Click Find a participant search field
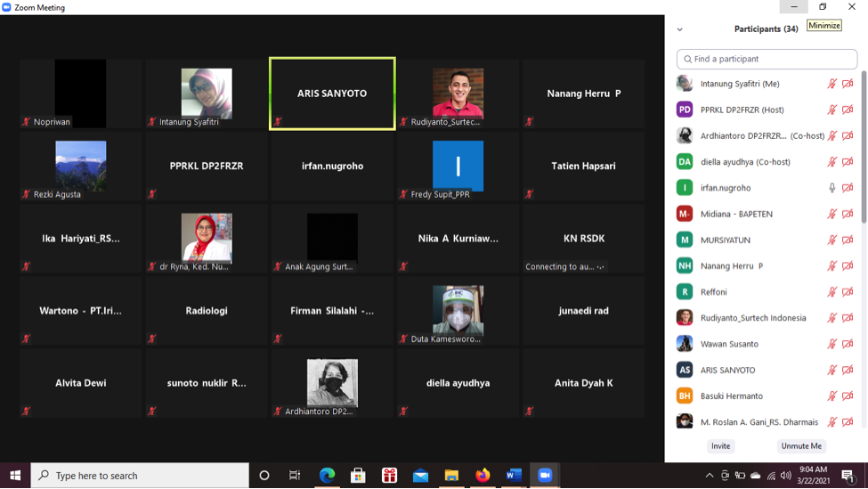This screenshot has width=868, height=489. pyautogui.click(x=767, y=59)
